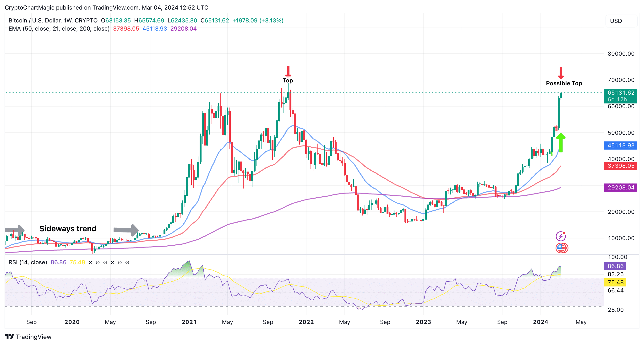
Task: Click the RSI 100.00 axis label
Action: [617, 257]
